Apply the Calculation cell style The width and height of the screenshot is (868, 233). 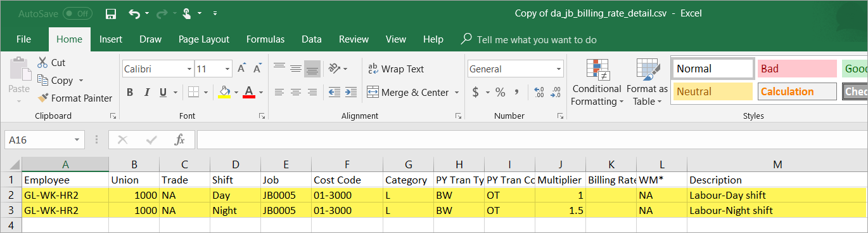coord(797,91)
